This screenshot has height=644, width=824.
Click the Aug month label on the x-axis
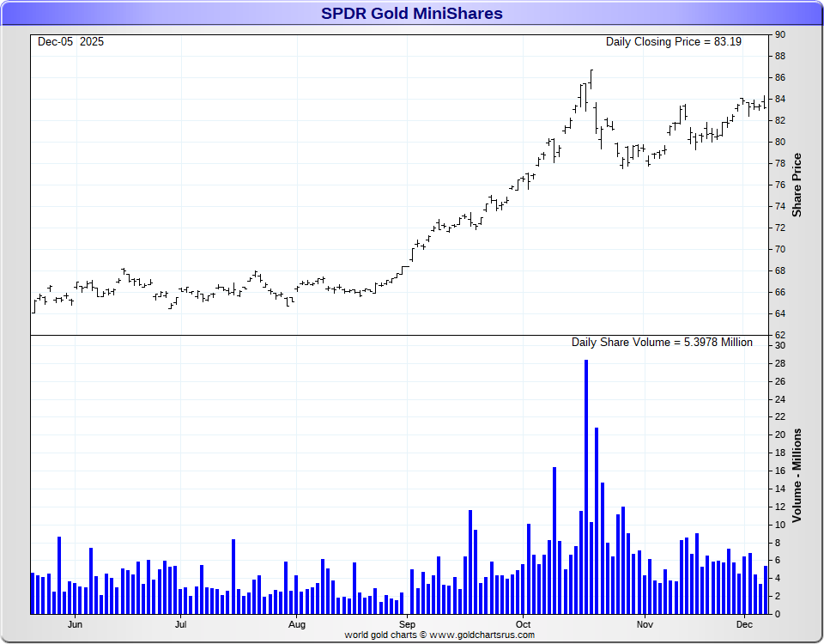pos(297,624)
